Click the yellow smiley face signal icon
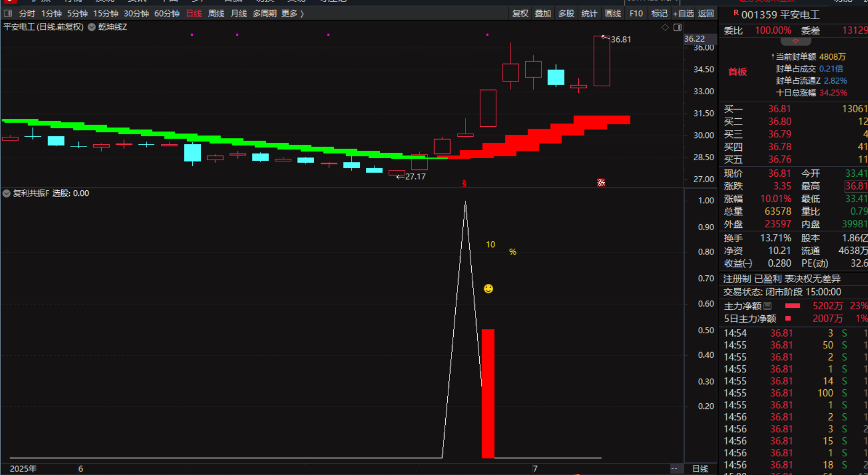Image resolution: width=868 pixels, height=475 pixels. coord(488,289)
